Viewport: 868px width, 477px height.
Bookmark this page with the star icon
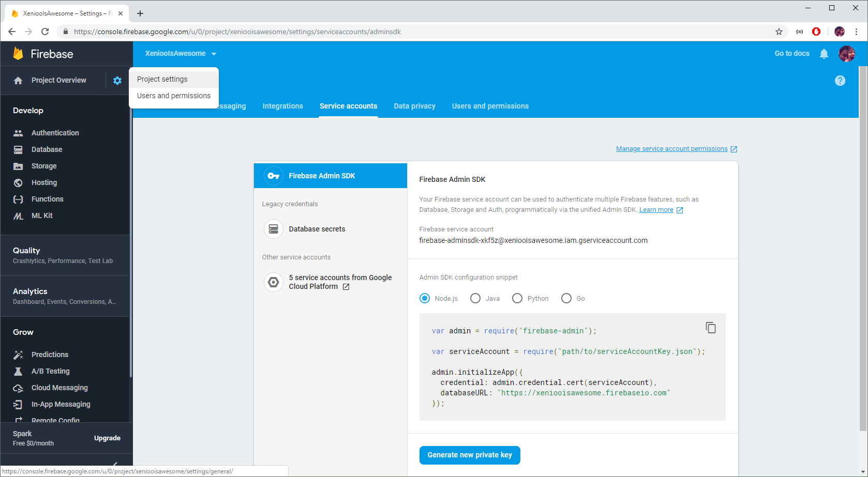[x=779, y=32]
